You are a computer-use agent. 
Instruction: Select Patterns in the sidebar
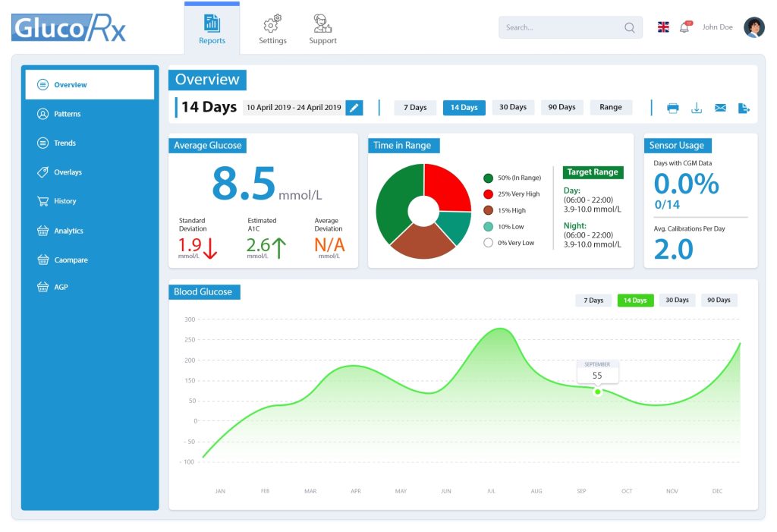90,114
